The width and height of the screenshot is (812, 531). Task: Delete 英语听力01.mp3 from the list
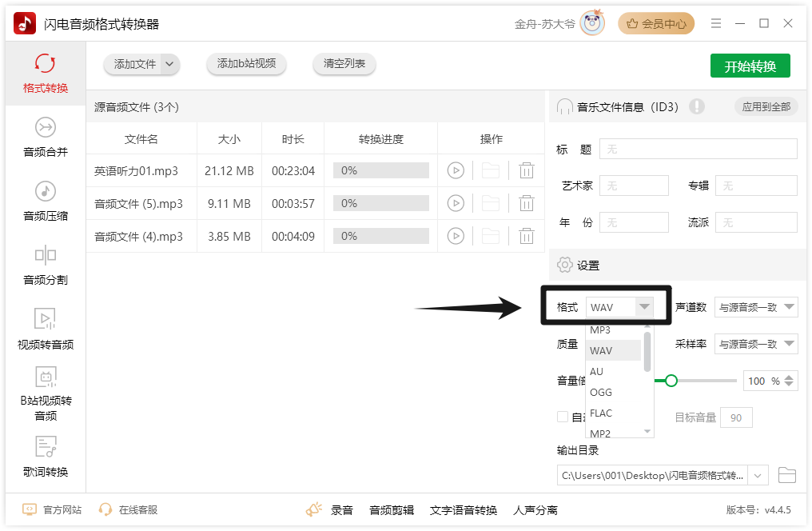tap(527, 170)
